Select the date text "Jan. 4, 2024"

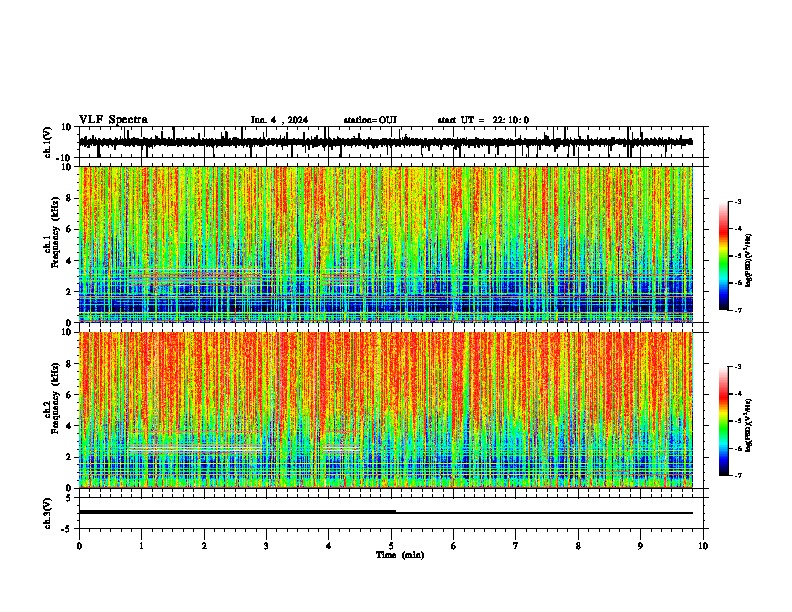tap(279, 120)
